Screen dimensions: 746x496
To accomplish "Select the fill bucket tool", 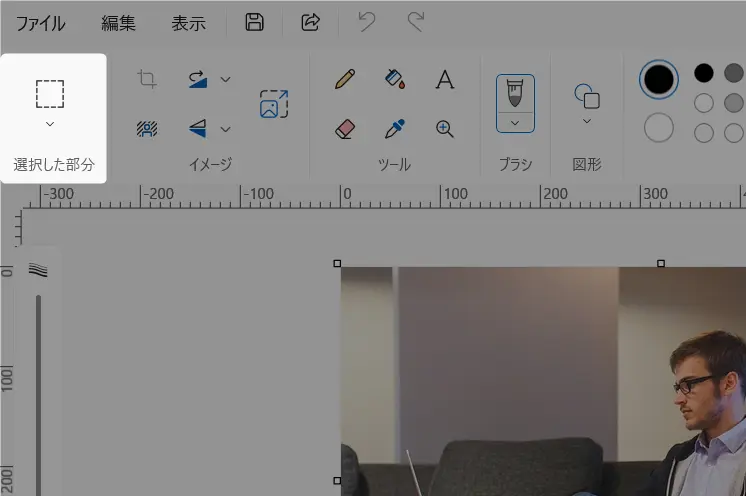I will tap(394, 79).
